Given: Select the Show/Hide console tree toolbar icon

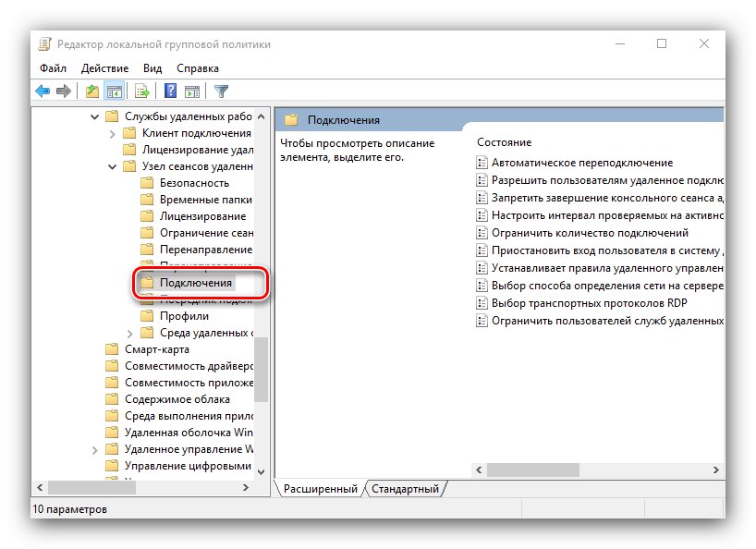Looking at the screenshot, I should 114,91.
